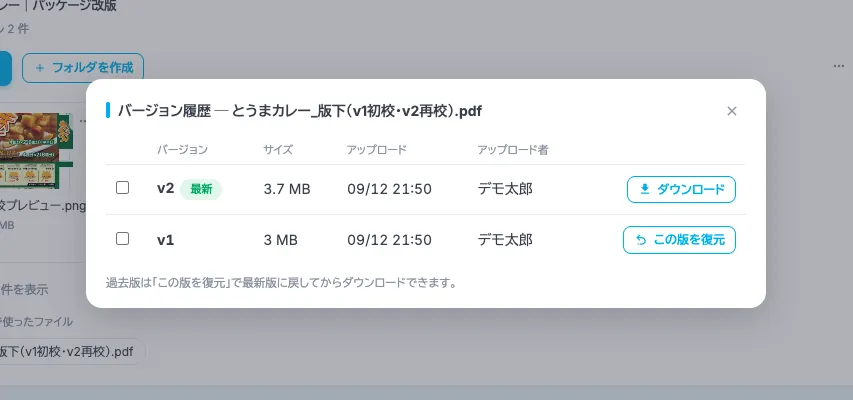Image resolution: width=853 pixels, height=400 pixels.
Task: Click the アップロード者 column header
Action: pos(512,150)
